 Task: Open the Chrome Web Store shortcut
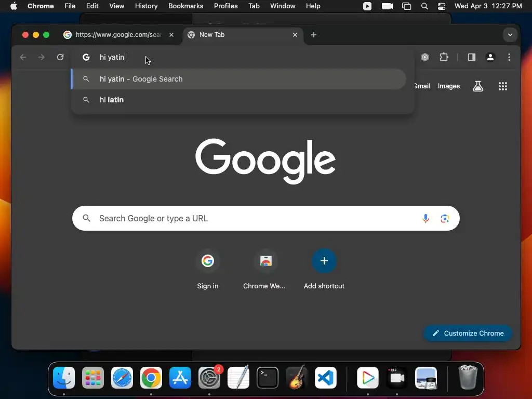[x=264, y=270]
